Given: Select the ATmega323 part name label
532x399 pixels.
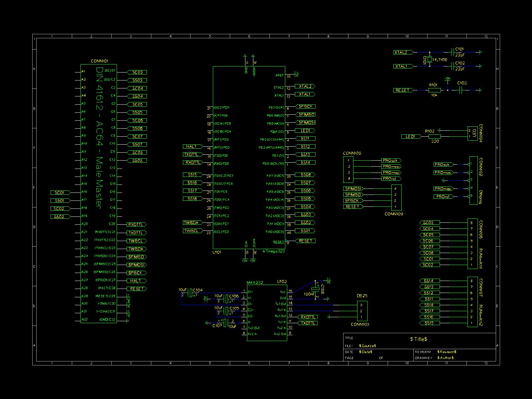Looking at the screenshot, I should tap(273, 251).
